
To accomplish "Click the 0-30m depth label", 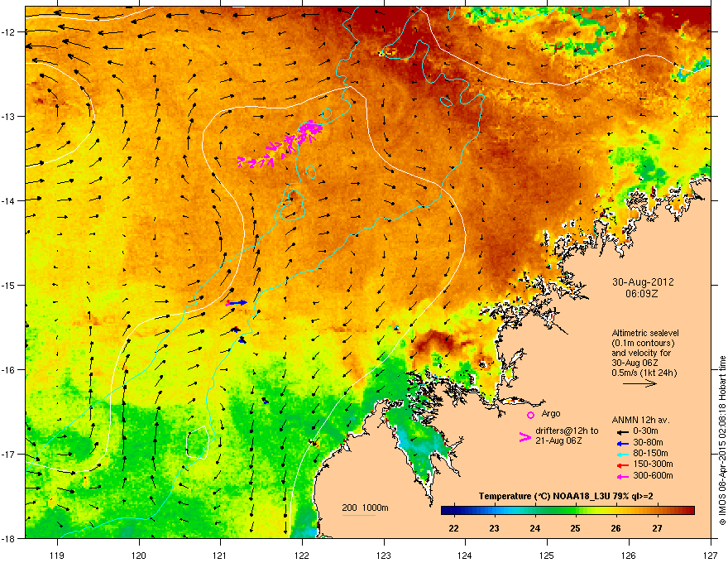I will [645, 431].
